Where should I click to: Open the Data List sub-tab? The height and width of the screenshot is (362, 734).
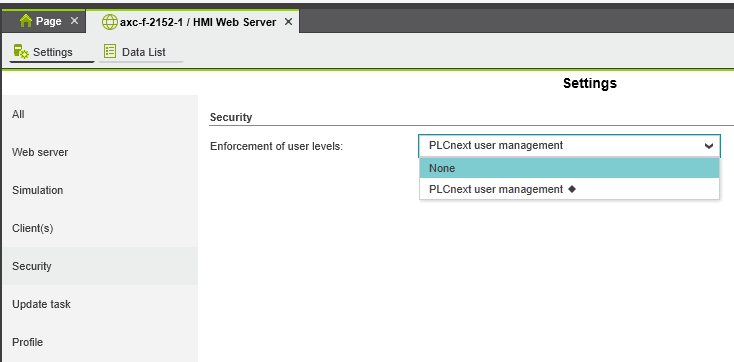(141, 52)
